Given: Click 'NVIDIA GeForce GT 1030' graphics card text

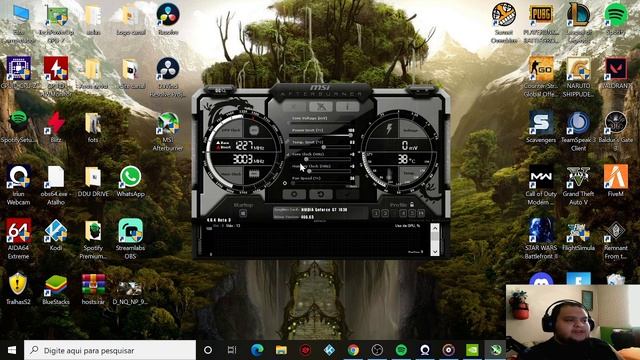Looking at the screenshot, I should pos(324,210).
